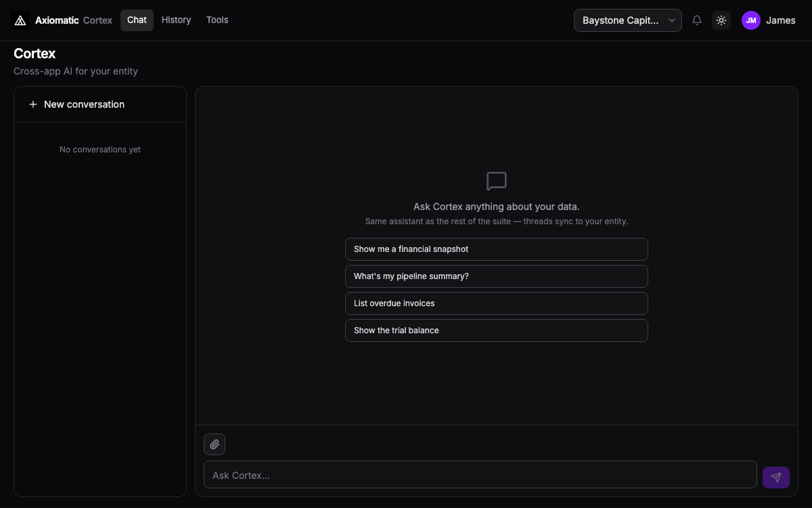Click the Axiomatic triangle logo

20,20
